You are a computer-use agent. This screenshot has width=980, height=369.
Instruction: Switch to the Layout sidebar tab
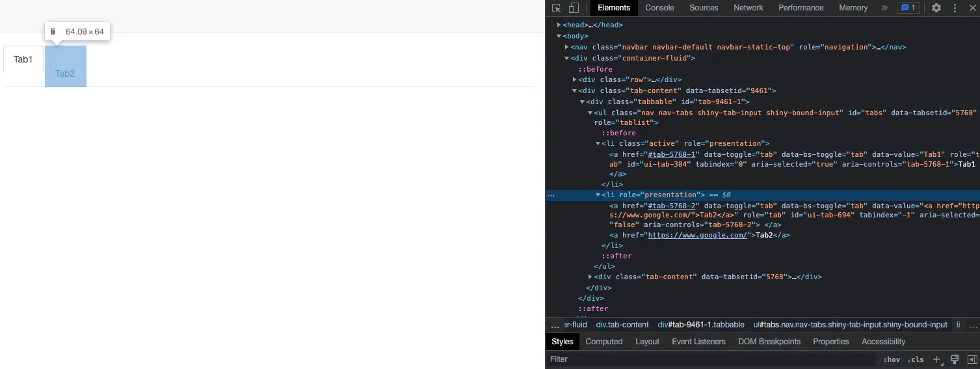tap(647, 342)
